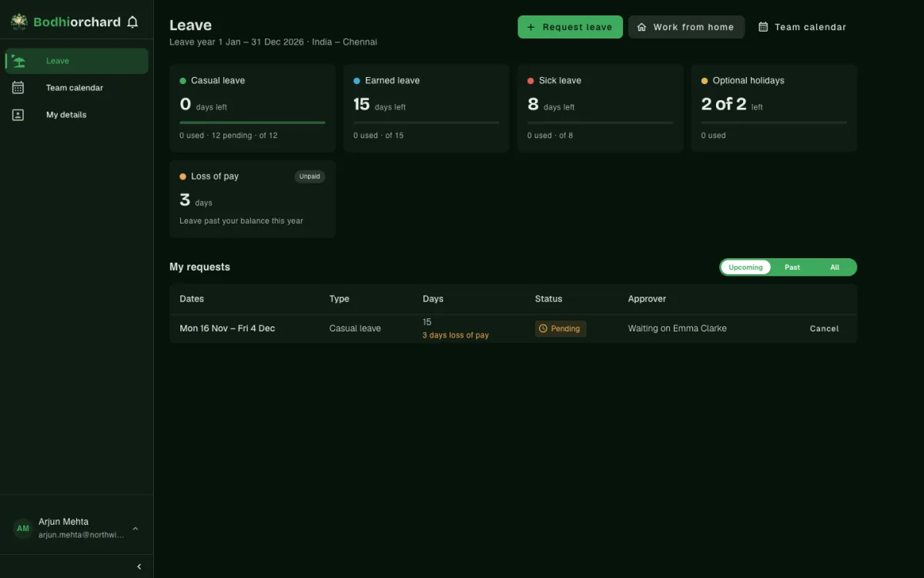This screenshot has height=578, width=924.
Task: Click the Type column header
Action: pyautogui.click(x=340, y=299)
